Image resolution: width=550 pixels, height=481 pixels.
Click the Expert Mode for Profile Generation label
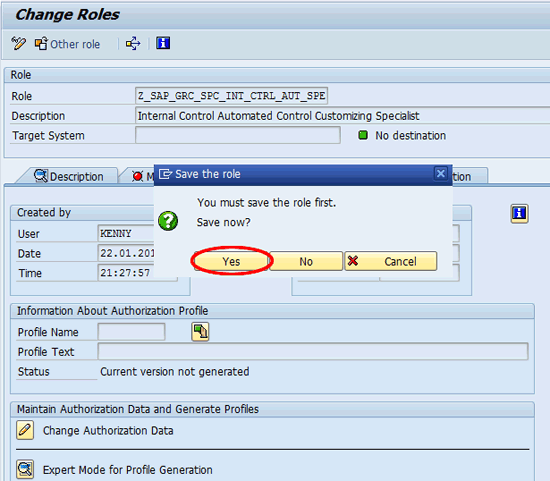[128, 470]
